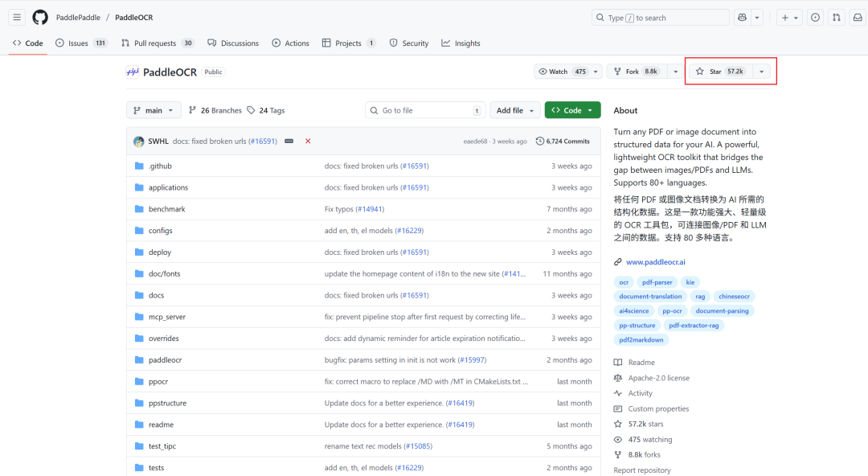Open the hamburger navigation menu

click(x=17, y=17)
